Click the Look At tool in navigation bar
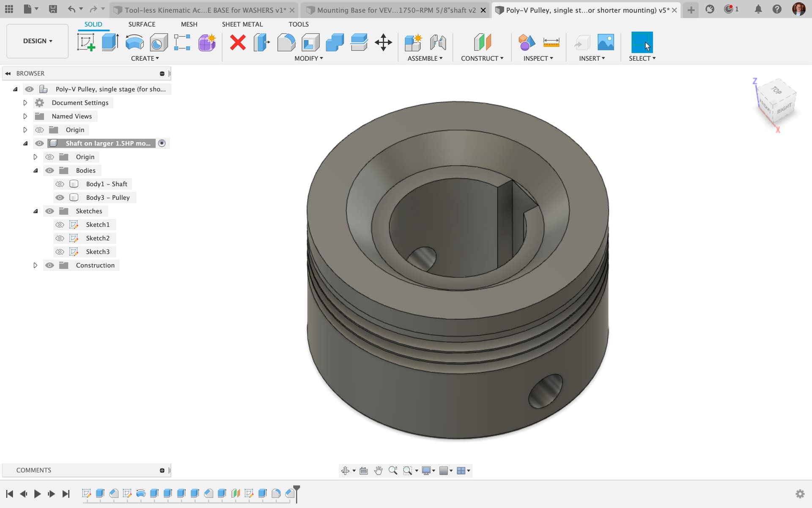Image resolution: width=812 pixels, height=508 pixels. coord(364,470)
